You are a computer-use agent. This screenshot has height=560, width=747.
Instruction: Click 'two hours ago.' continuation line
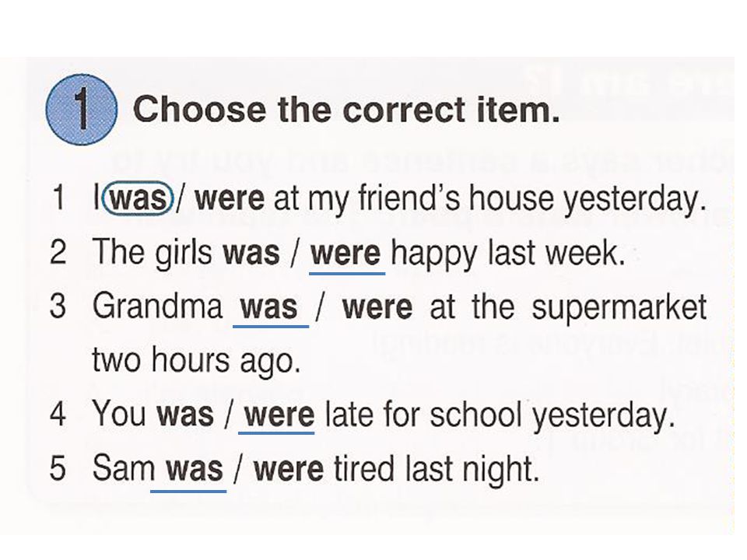[196, 362]
